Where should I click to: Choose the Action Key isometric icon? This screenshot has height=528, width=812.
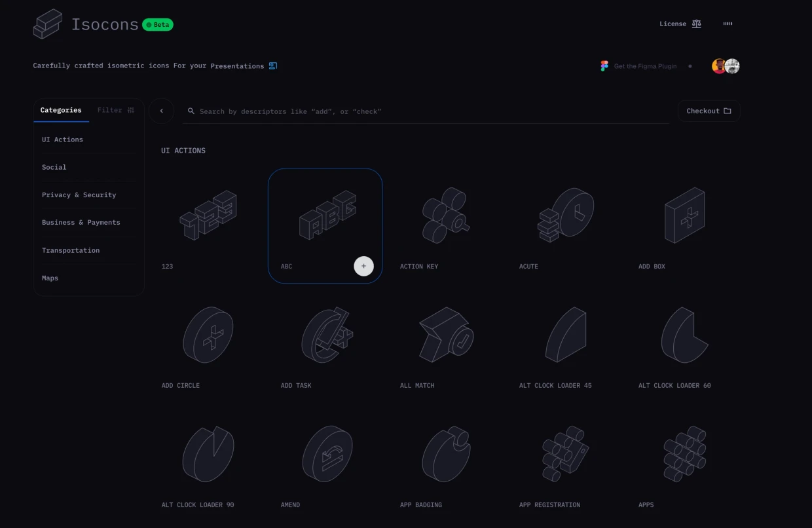click(x=446, y=215)
